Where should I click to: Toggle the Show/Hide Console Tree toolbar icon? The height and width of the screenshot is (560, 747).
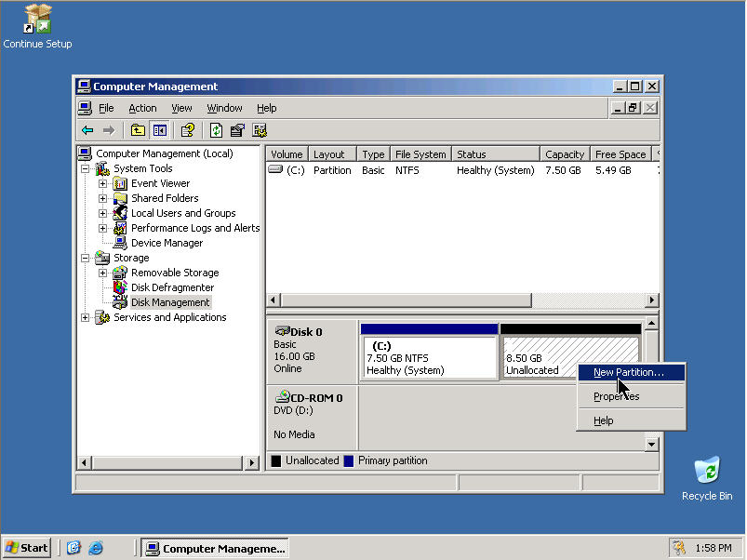160,130
